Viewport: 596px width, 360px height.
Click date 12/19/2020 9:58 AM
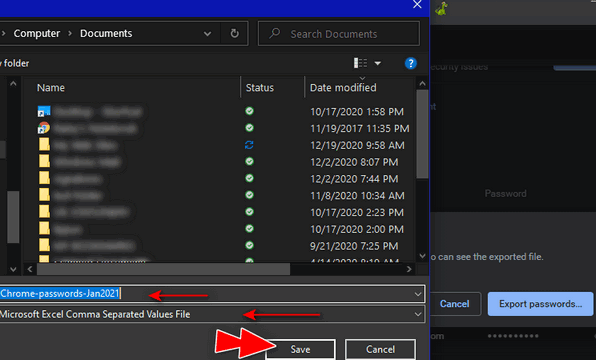click(357, 145)
